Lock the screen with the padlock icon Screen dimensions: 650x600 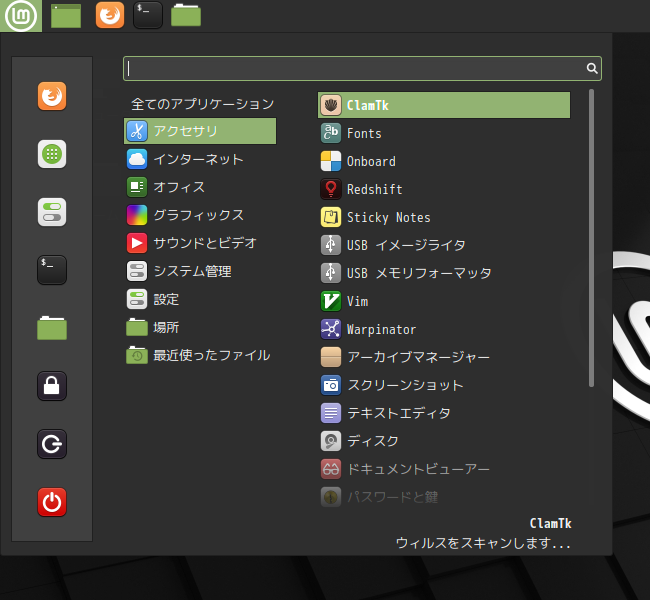(52, 386)
